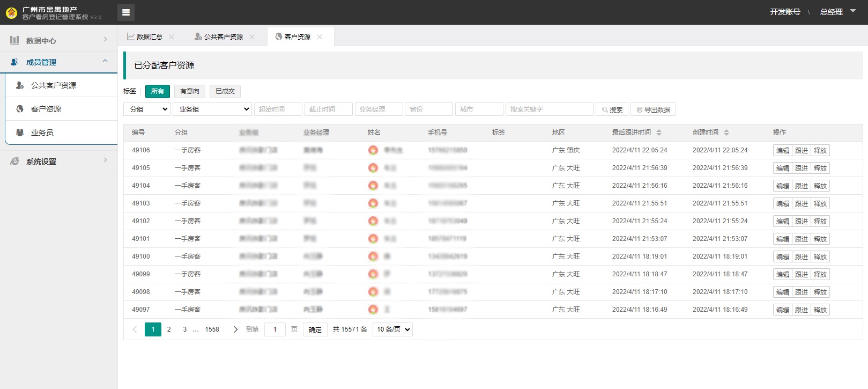868x389 pixels.
Task: Click the 搜索 button
Action: 612,109
